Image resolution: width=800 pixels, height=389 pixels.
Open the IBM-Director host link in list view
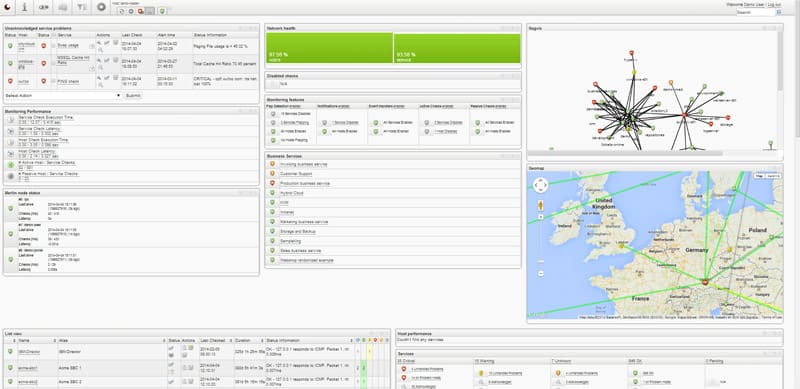pyautogui.click(x=29, y=352)
